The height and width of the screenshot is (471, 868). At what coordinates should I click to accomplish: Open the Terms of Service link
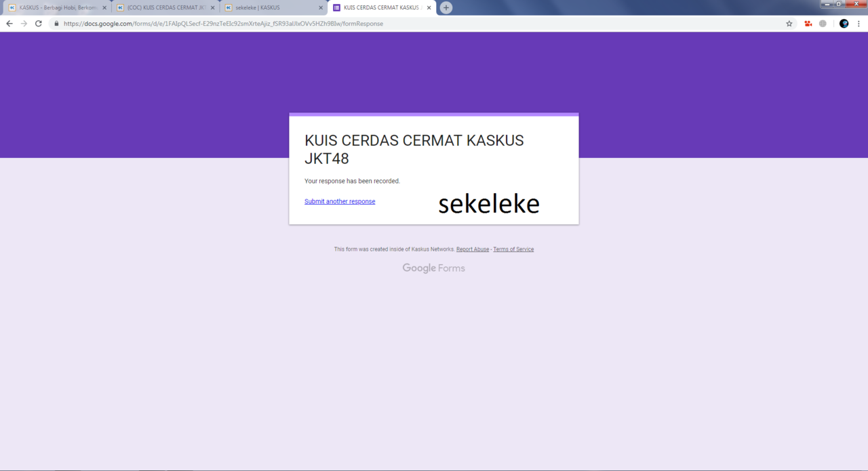pyautogui.click(x=513, y=249)
